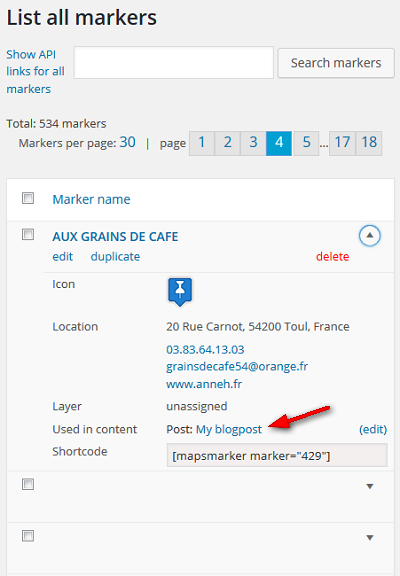Focus the marker search text field

[x=174, y=62]
